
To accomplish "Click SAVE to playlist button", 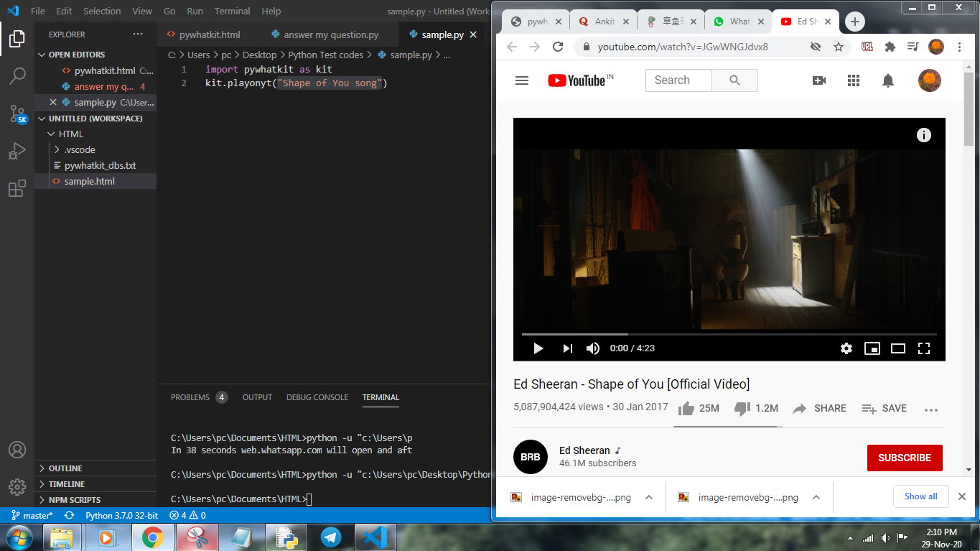I will point(884,408).
